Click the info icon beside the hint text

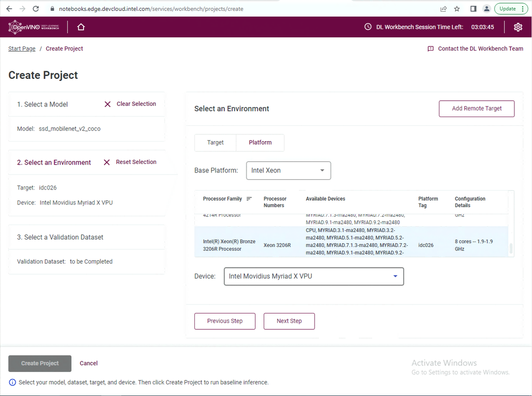(12, 383)
